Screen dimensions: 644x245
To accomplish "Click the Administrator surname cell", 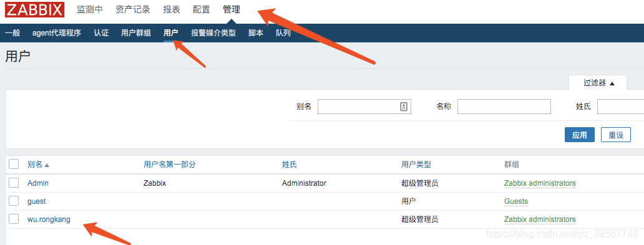I will (x=304, y=183).
